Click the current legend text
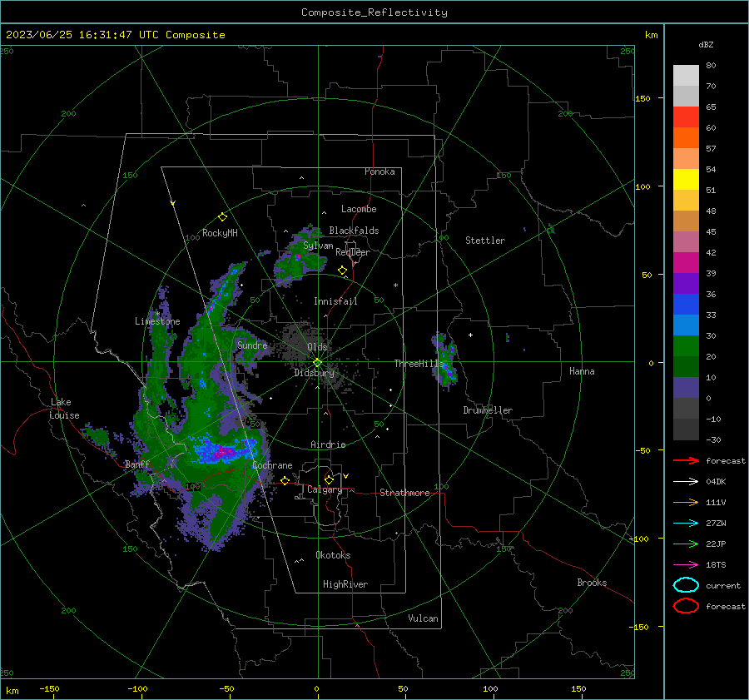Viewport: 749px width, 700px height. [x=723, y=585]
